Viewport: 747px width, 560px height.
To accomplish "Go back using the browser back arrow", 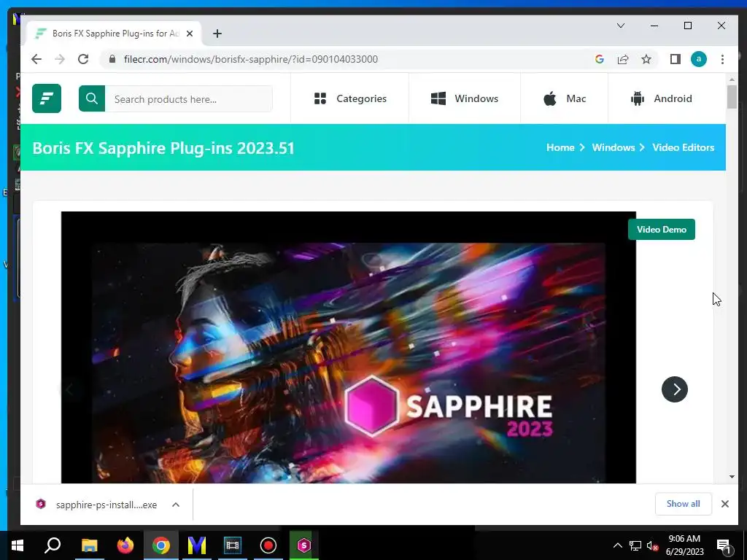I will 36,59.
